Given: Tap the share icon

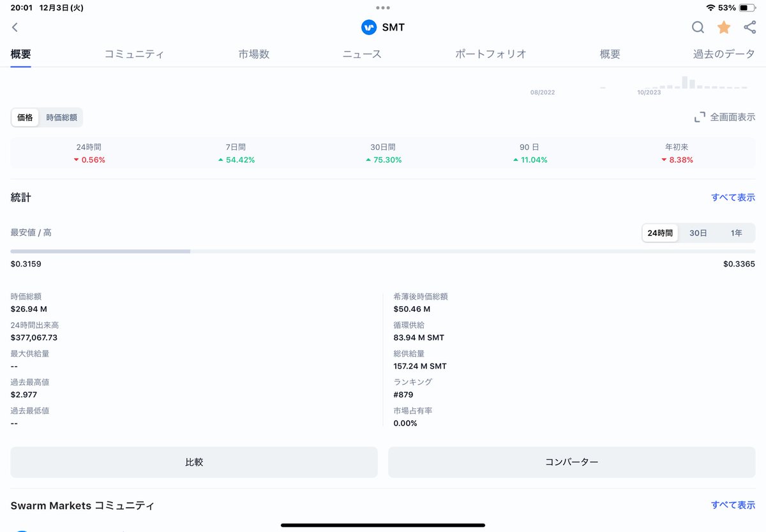Looking at the screenshot, I should (x=750, y=27).
